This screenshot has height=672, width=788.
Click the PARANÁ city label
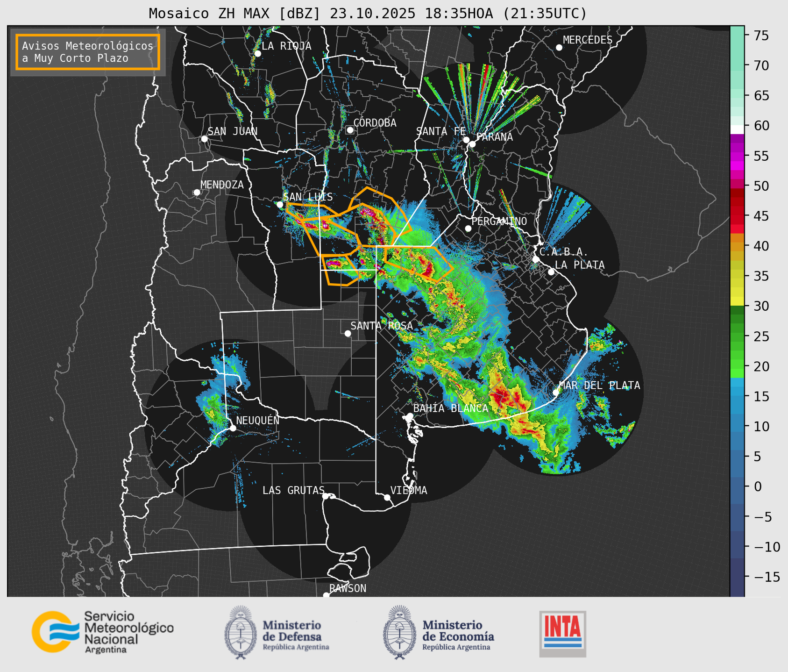pyautogui.click(x=494, y=137)
